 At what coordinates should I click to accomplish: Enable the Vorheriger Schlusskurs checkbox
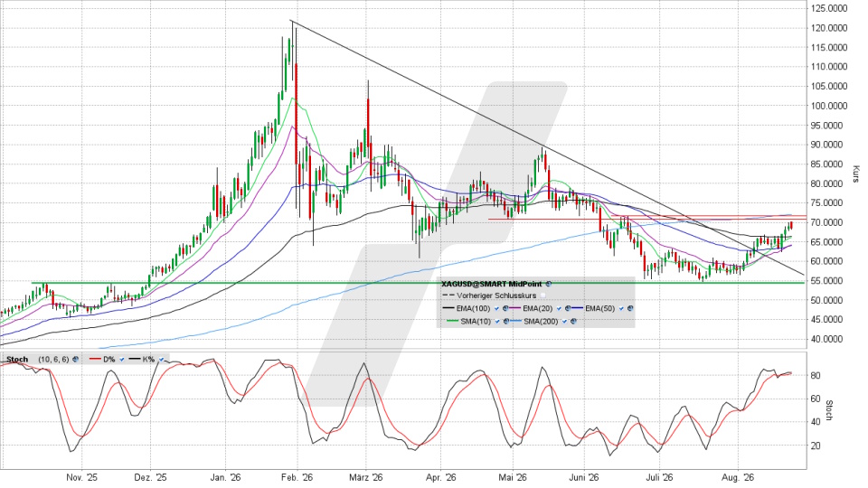(x=543, y=296)
